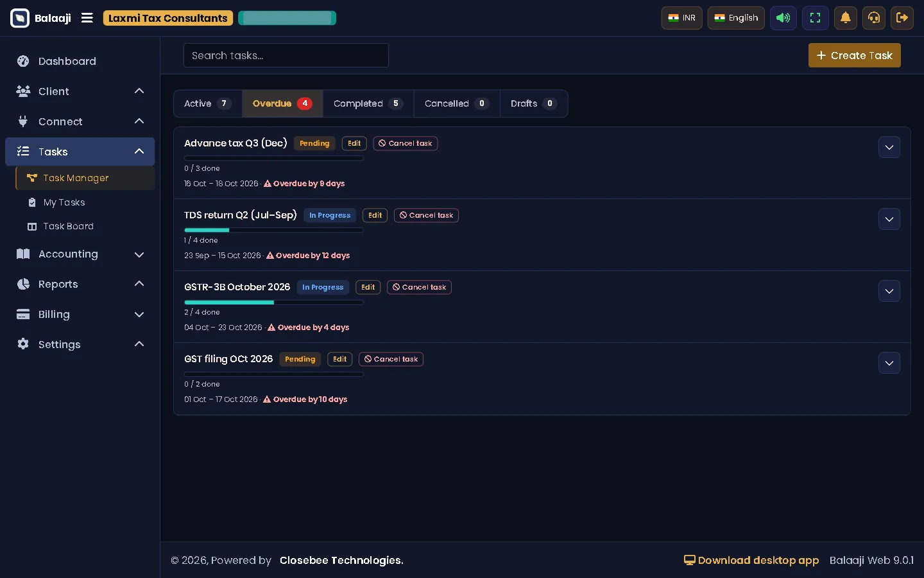
Task: Open the English language selector
Action: tap(736, 18)
